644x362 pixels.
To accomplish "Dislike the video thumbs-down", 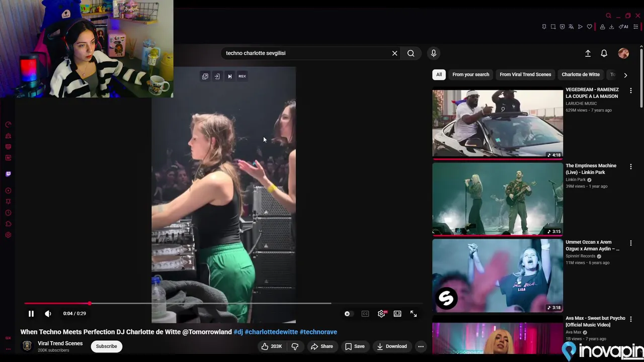I will tap(295, 346).
